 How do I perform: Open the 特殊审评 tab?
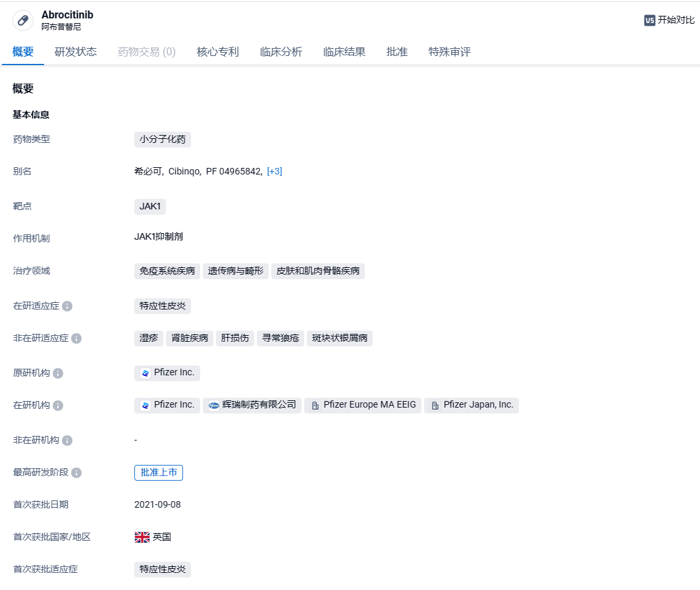(450, 52)
